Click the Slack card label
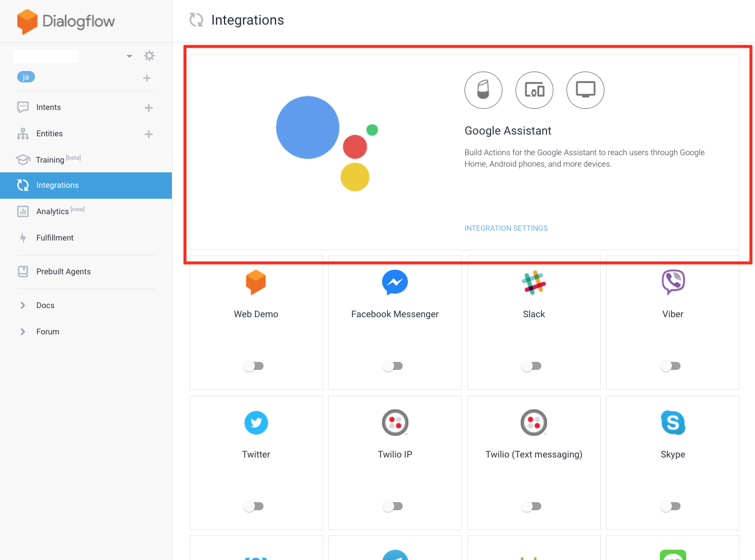 coord(534,314)
